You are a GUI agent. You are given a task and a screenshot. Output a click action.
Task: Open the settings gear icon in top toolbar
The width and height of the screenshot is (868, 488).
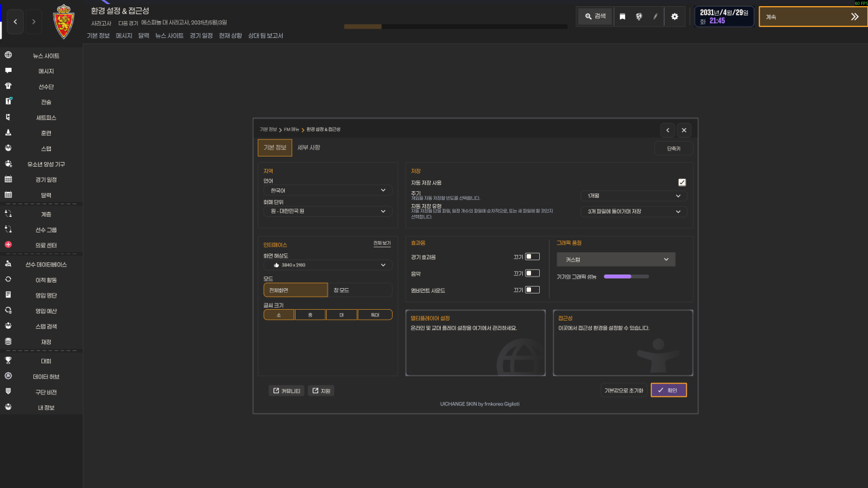pyautogui.click(x=674, y=16)
